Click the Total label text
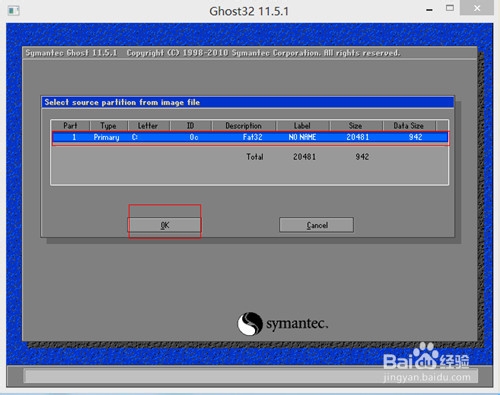 coord(255,157)
